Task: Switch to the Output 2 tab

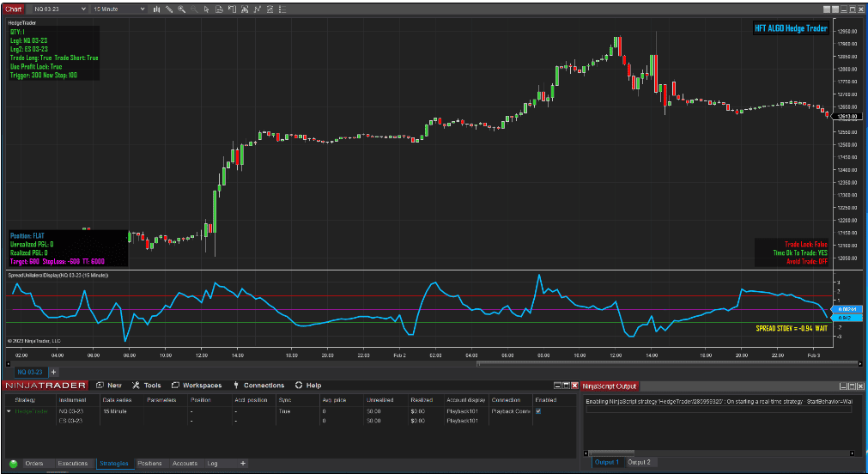Action: pos(639,463)
